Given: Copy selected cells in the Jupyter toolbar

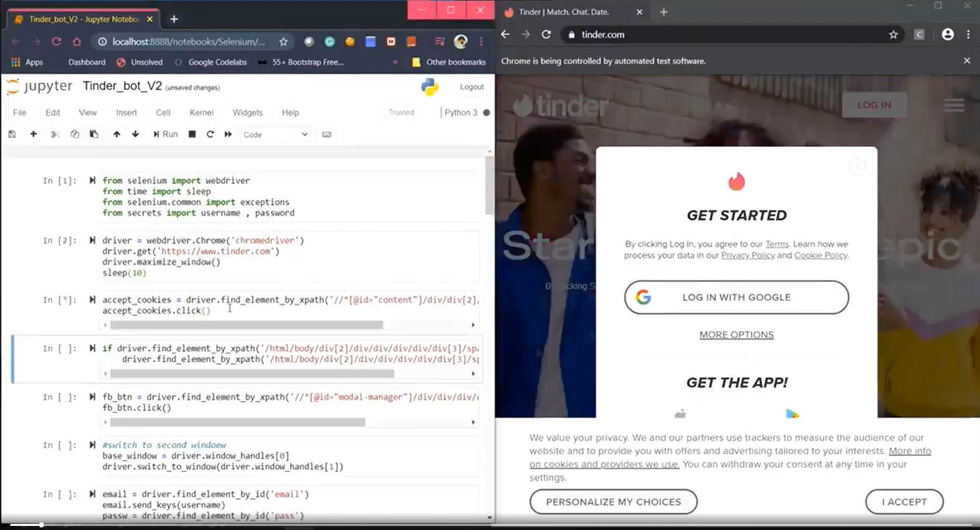Looking at the screenshot, I should 75,134.
